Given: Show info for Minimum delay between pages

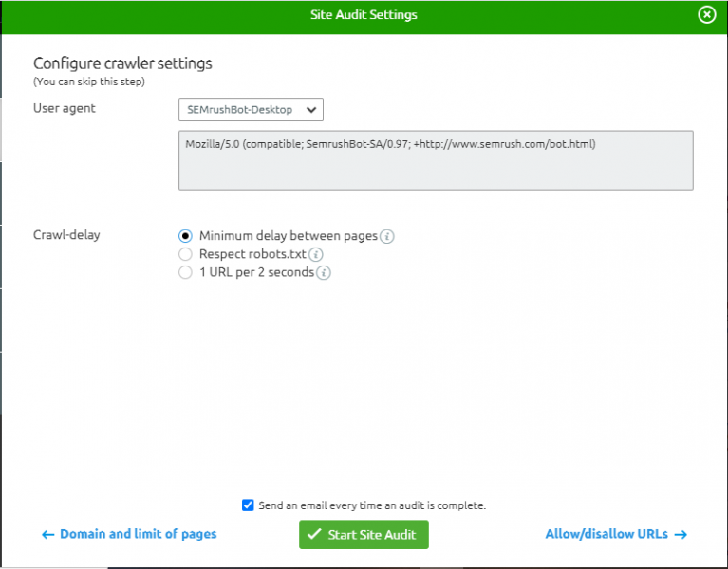Looking at the screenshot, I should 387,236.
